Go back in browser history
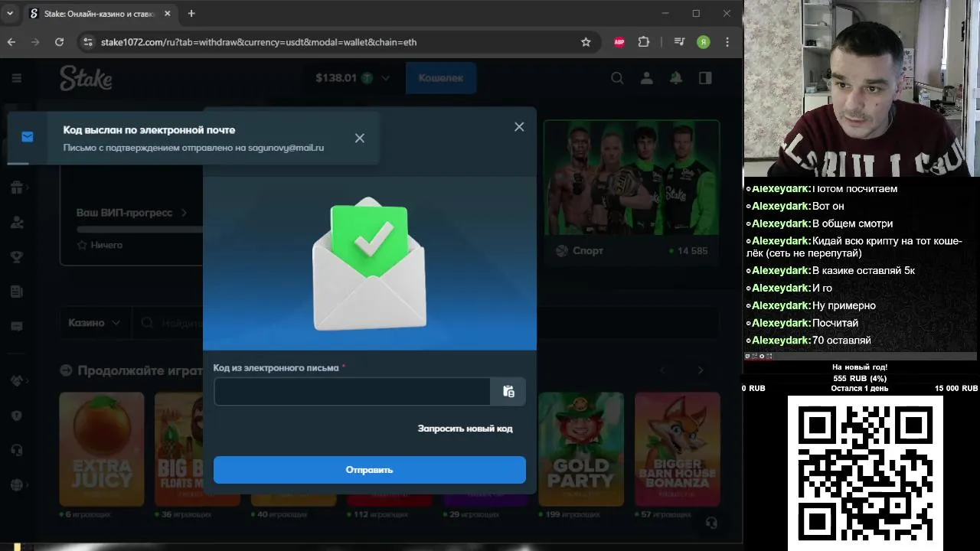 click(x=11, y=42)
